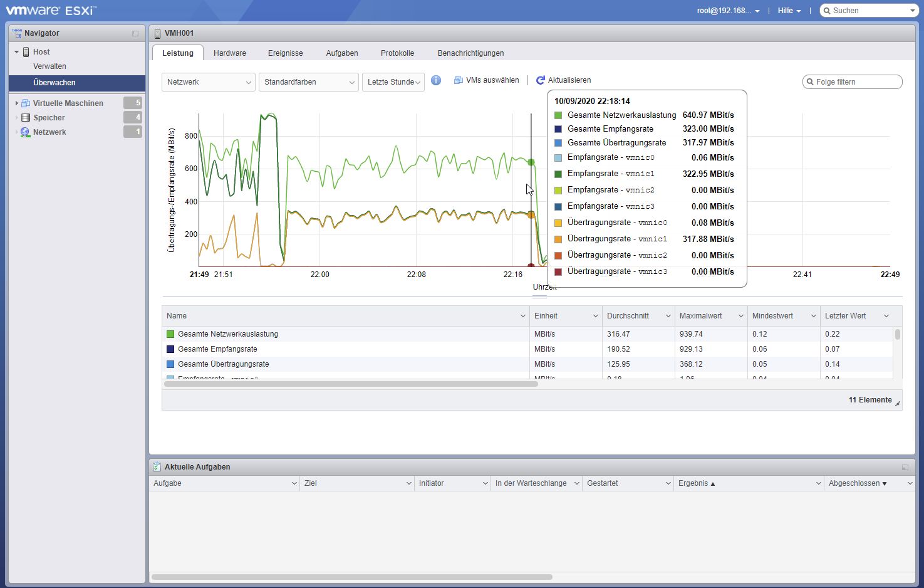Open the Standardfarben color scheme dropdown
Viewport: 924px width, 588px height.
point(308,82)
